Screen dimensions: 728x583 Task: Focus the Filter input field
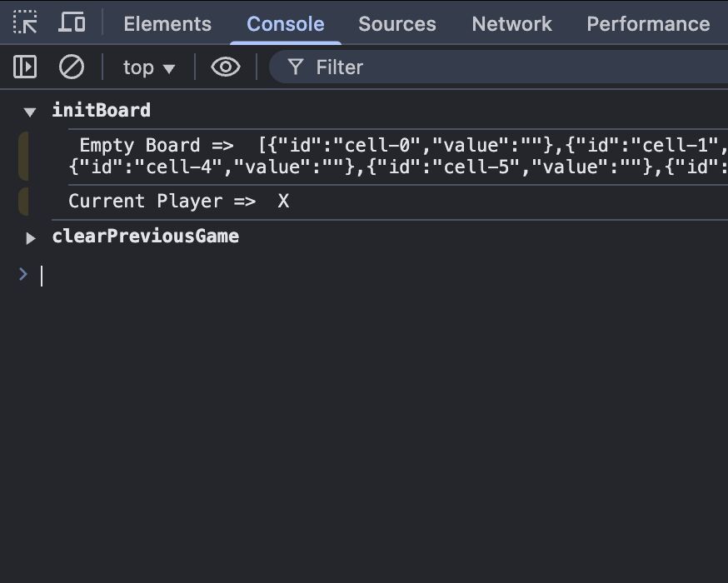pos(499,67)
